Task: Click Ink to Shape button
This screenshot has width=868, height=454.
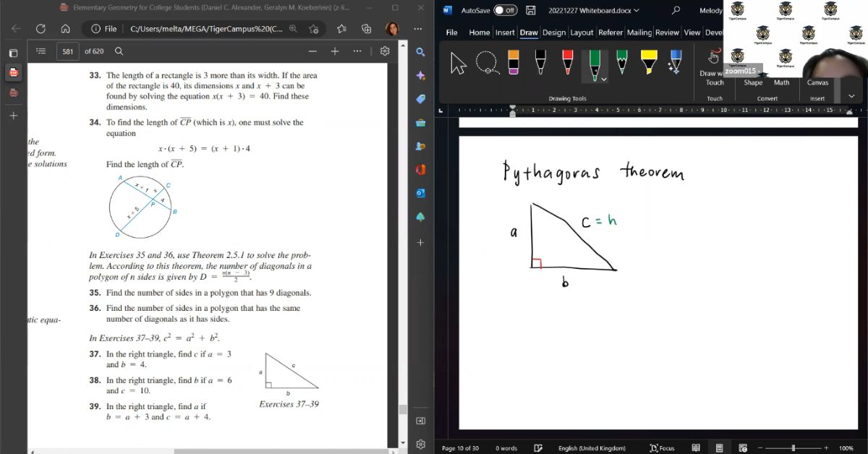Action: click(753, 82)
